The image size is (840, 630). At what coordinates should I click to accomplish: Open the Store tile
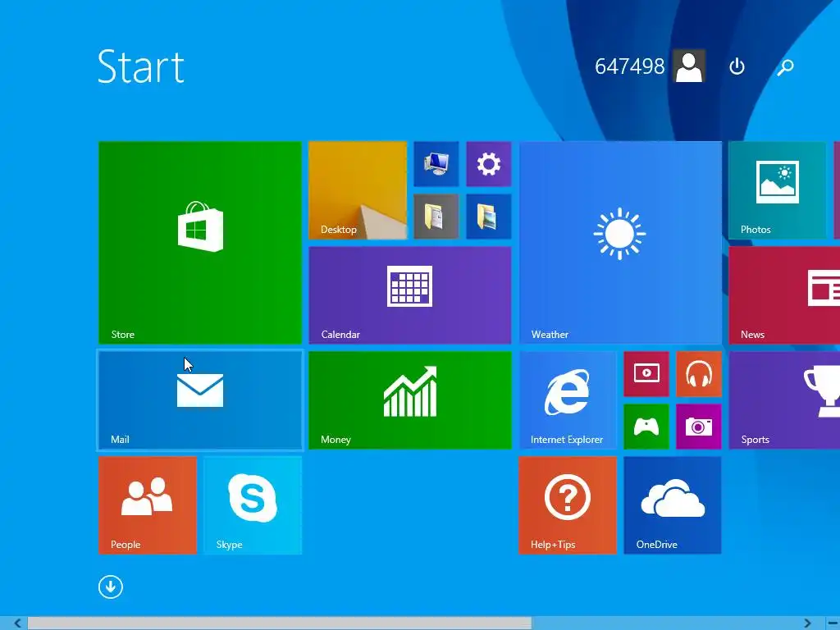point(200,242)
